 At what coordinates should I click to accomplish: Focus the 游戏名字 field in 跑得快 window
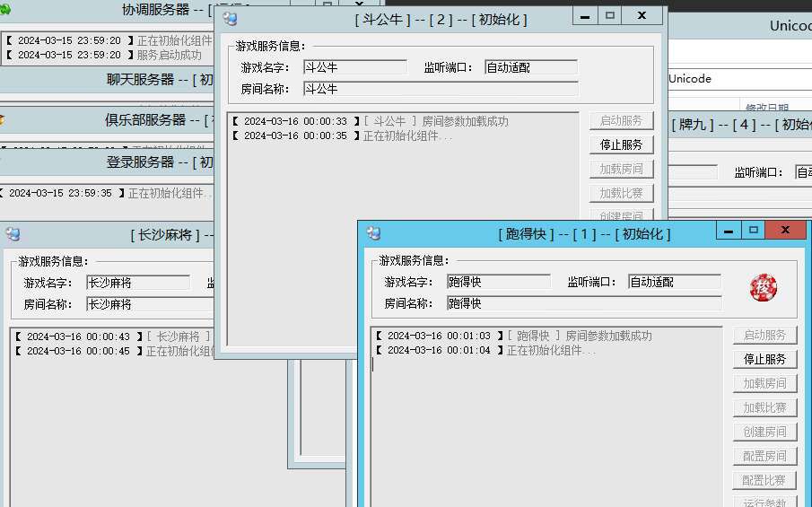(498, 282)
